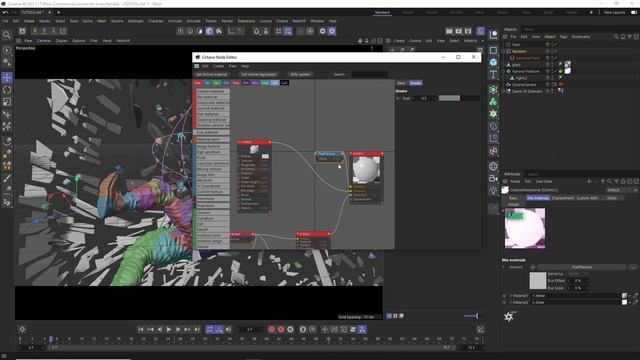Open the Create menu in main menu bar
This screenshot has width=640, height=360.
(29, 21)
